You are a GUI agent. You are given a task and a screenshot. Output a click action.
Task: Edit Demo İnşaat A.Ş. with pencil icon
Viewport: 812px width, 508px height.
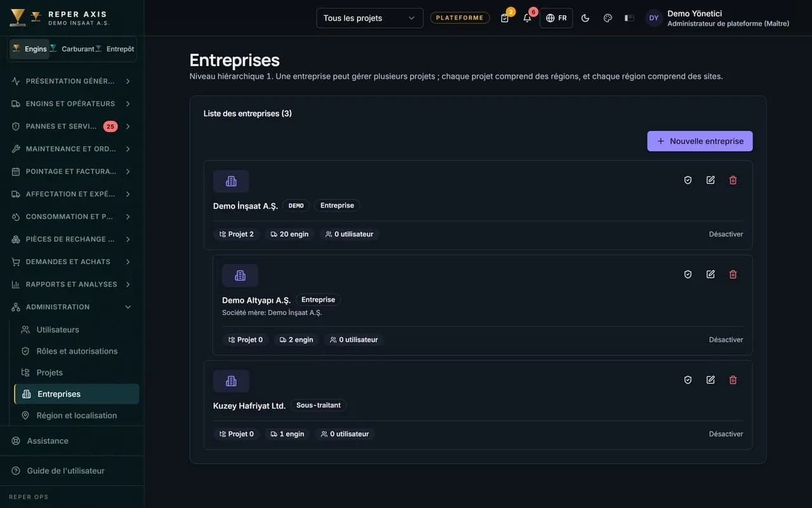tap(710, 180)
